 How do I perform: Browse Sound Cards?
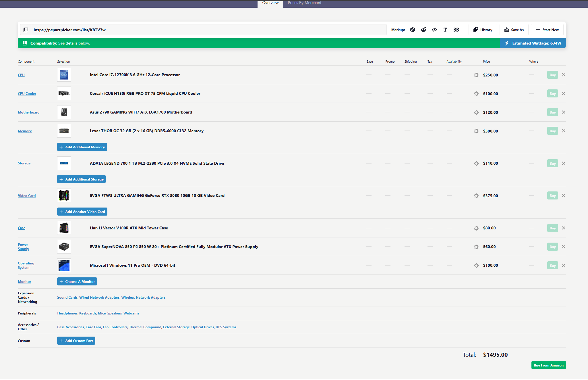tap(67, 297)
